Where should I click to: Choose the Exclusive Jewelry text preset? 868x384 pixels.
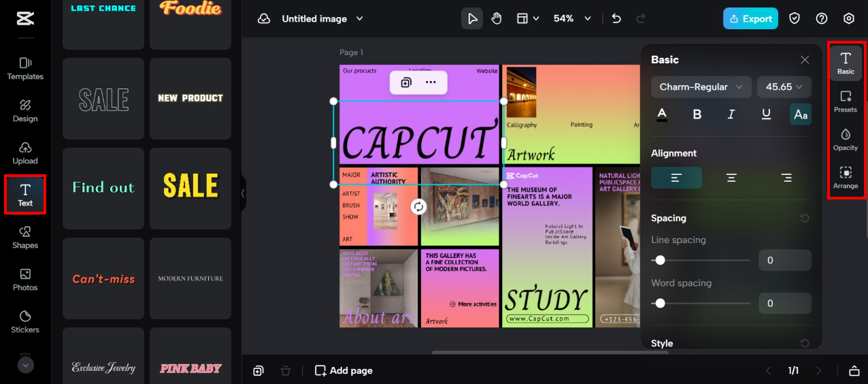[103, 355]
